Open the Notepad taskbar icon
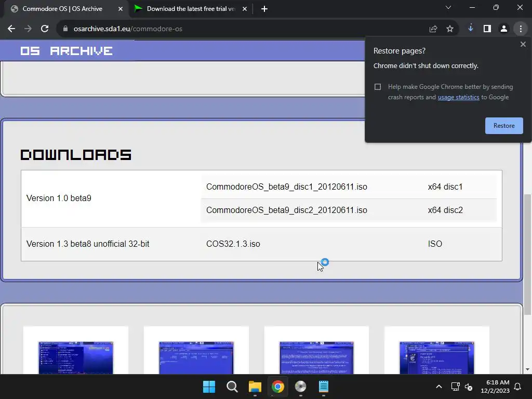 click(x=323, y=387)
